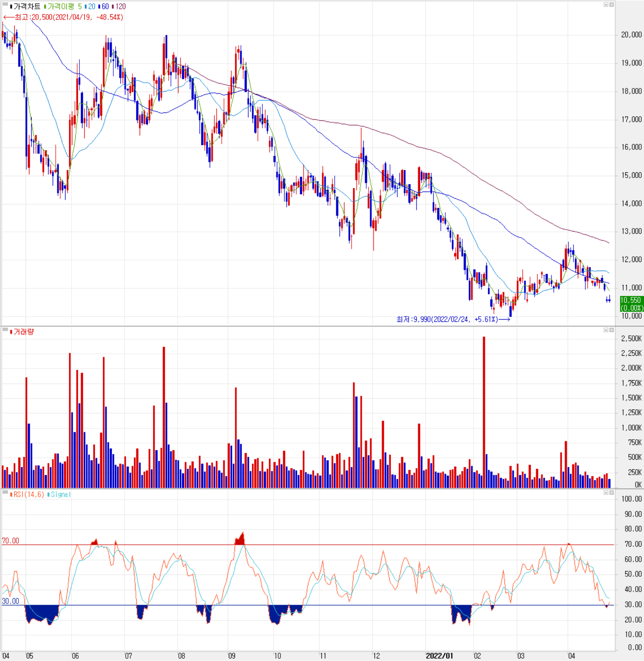The width and height of the screenshot is (644, 661).
Task: Click the 20,000 price axis label
Action: 631,35
